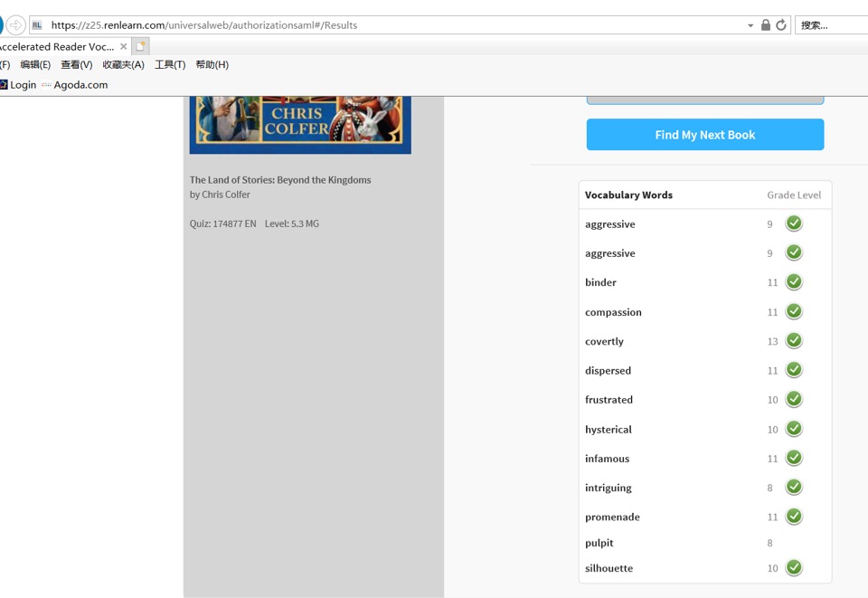The width and height of the screenshot is (868, 598).
Task: Click the refresh page icon
Action: tap(781, 25)
